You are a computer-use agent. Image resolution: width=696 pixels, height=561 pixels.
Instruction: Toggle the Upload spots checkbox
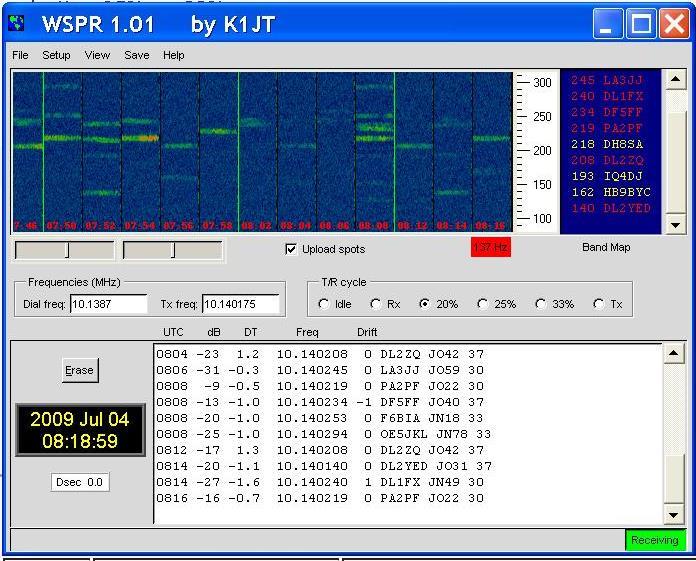coord(291,249)
